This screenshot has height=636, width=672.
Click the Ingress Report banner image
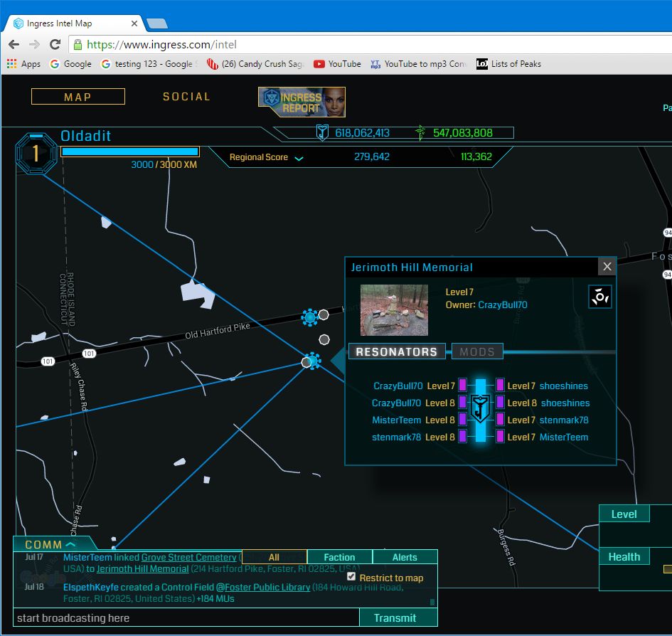click(302, 102)
